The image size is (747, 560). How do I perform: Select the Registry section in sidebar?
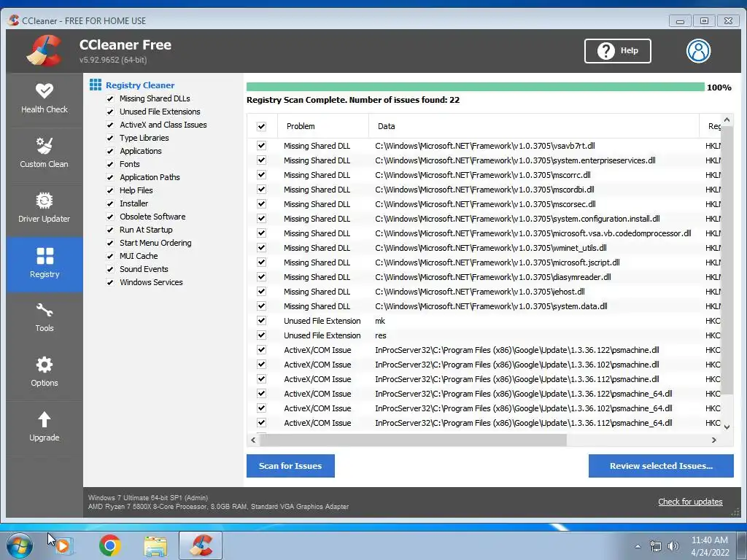coord(44,264)
